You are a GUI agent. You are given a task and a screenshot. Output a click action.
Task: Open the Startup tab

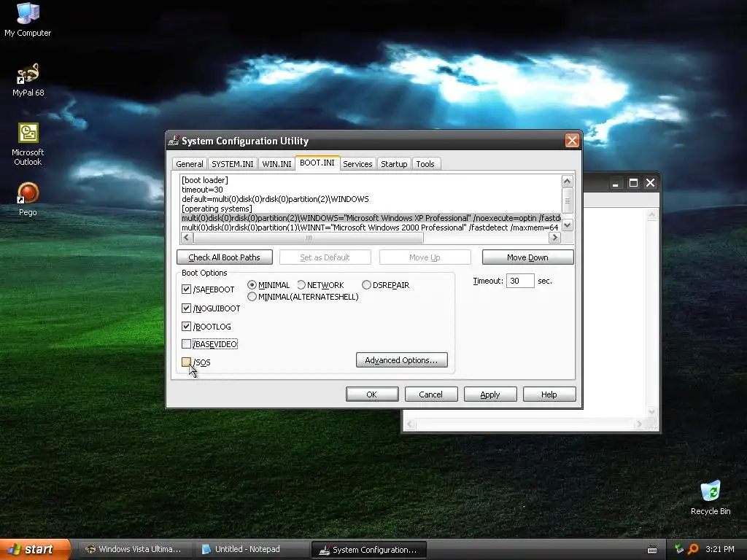click(394, 164)
